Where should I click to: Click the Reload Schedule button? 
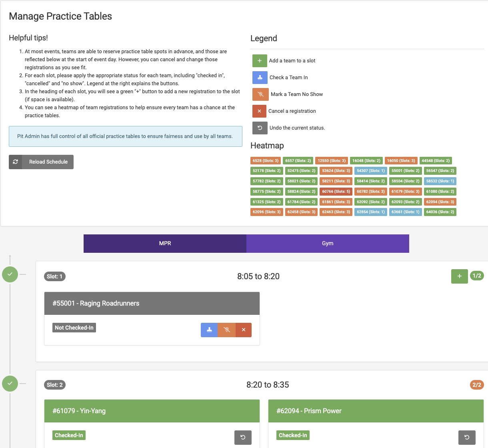[x=41, y=162]
